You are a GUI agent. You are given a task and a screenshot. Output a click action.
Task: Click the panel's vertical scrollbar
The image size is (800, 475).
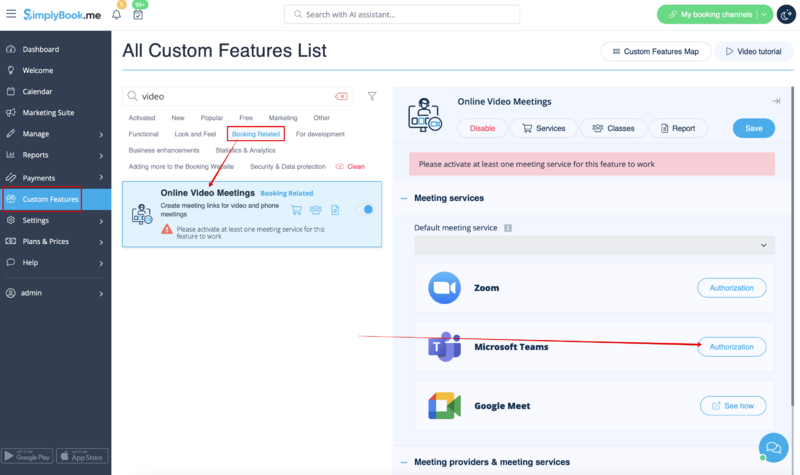pos(792,245)
